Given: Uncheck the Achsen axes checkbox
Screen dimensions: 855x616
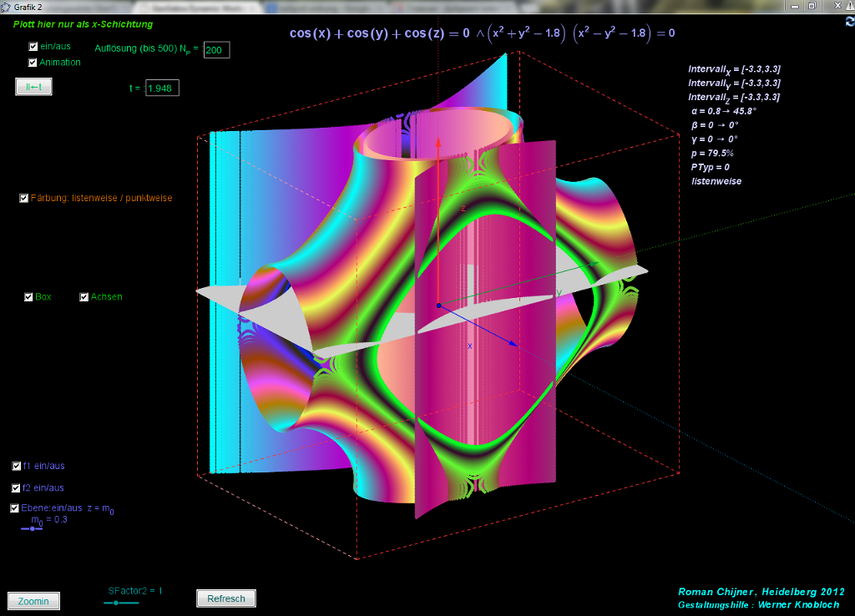Looking at the screenshot, I should [84, 297].
